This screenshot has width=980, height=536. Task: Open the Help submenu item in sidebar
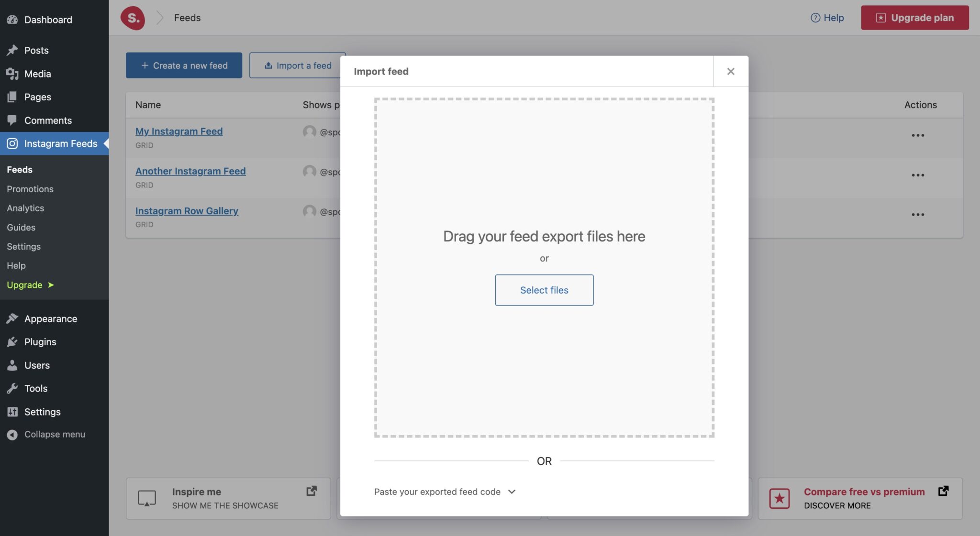(16, 265)
